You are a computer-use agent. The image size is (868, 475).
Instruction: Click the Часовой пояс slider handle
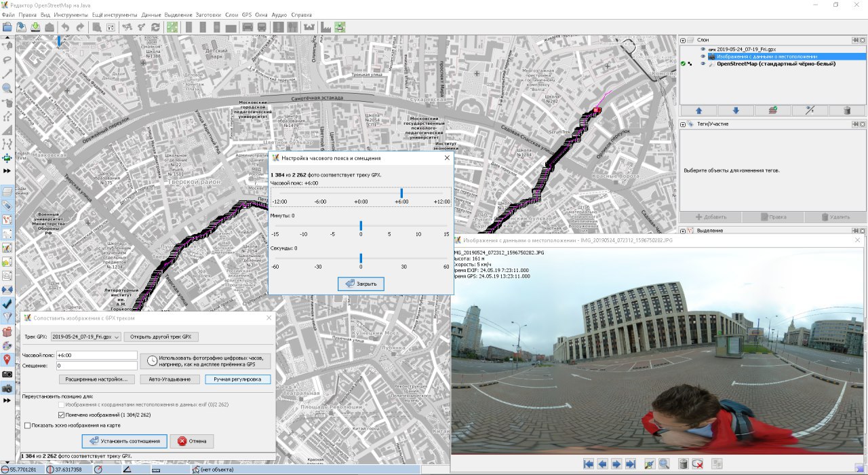401,193
